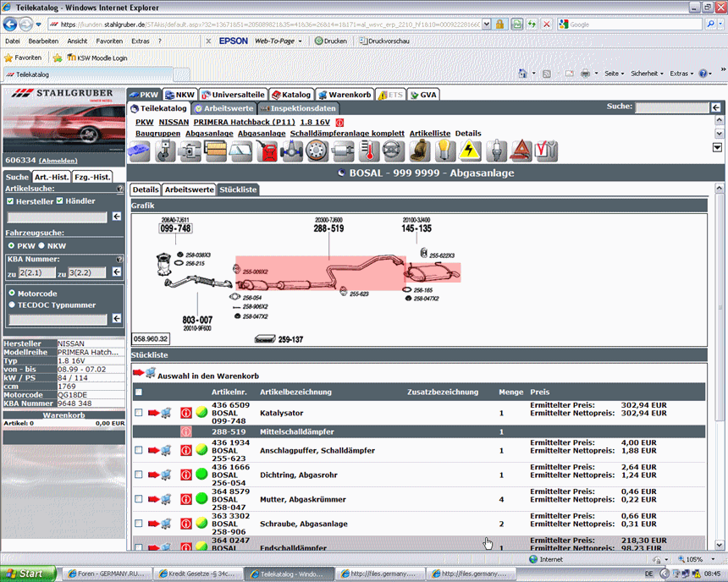Click the NISSAN breadcrumb link
Image resolution: width=728 pixels, height=582 pixels.
coord(174,122)
